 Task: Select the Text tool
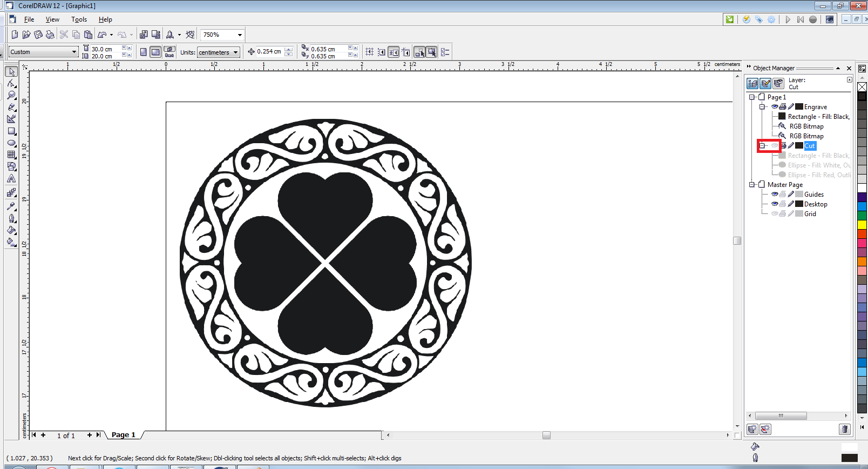11,178
